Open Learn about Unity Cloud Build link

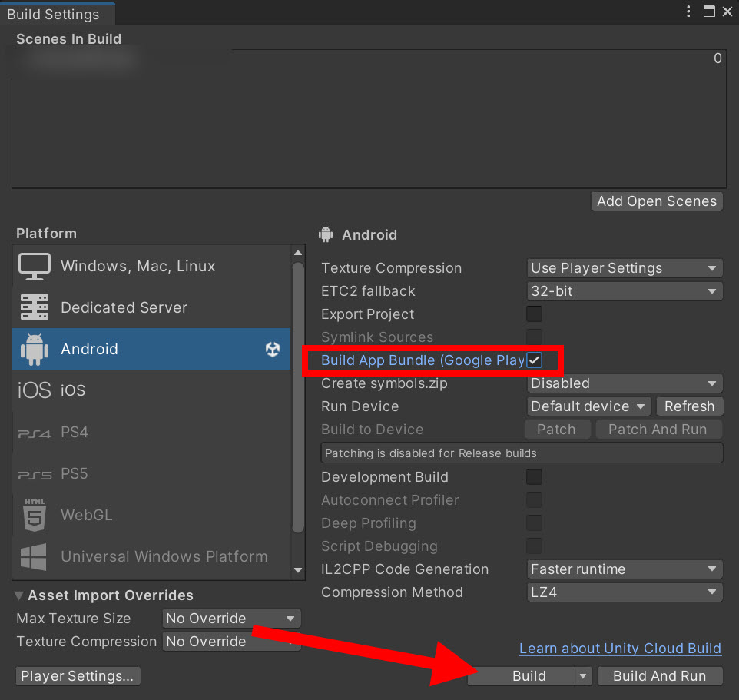(x=620, y=649)
